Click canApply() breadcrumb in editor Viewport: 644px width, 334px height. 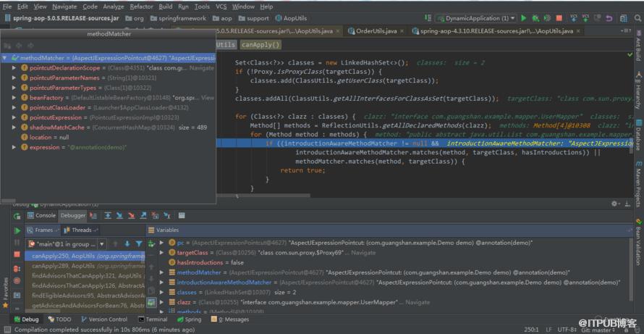260,44
